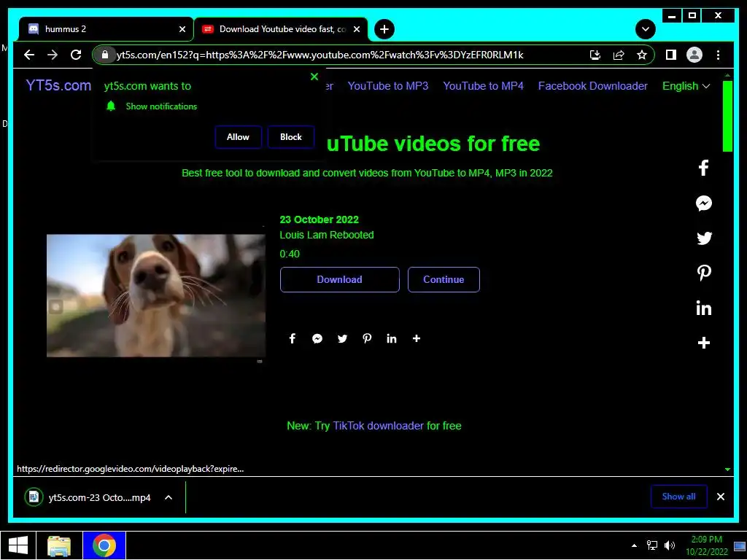Viewport: 747px width, 560px height.
Task: Open a new browser tab
Action: coord(384,29)
